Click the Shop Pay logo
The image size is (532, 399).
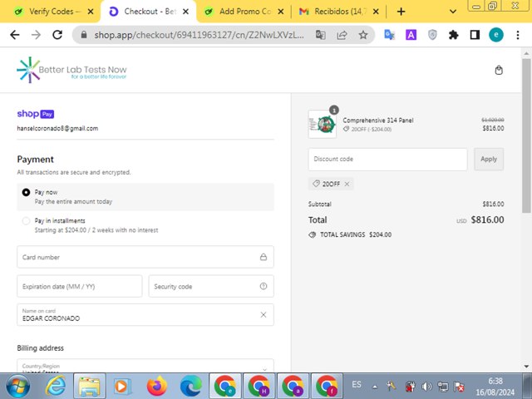click(36, 114)
